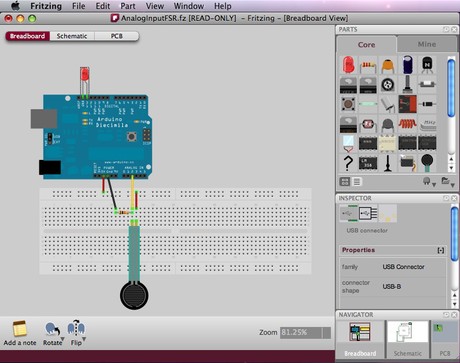
Task: Switch to Schematic view
Action: (x=72, y=36)
